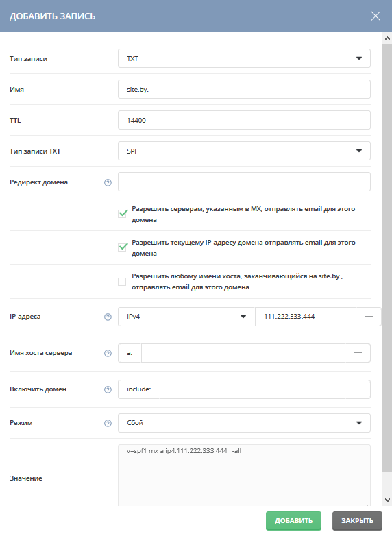Viewport: 392px width, 534px height.
Task: Add another IP address with plus icon
Action: click(x=369, y=317)
